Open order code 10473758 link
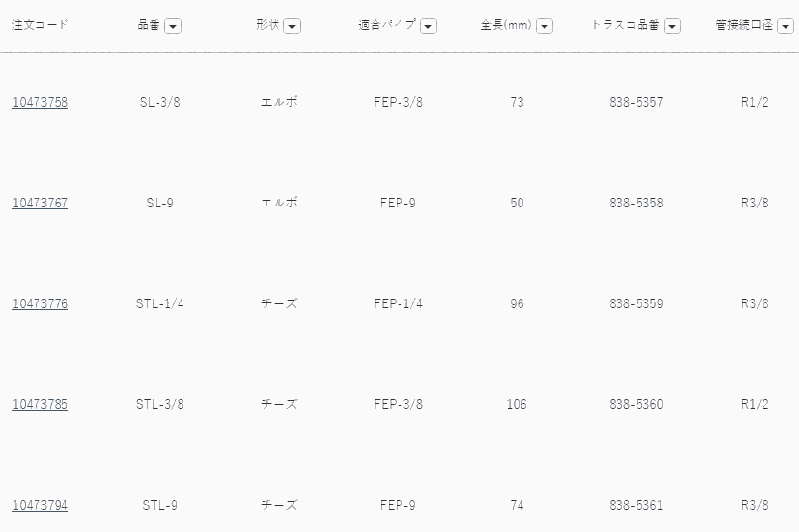Image resolution: width=799 pixels, height=532 pixels. tap(40, 102)
